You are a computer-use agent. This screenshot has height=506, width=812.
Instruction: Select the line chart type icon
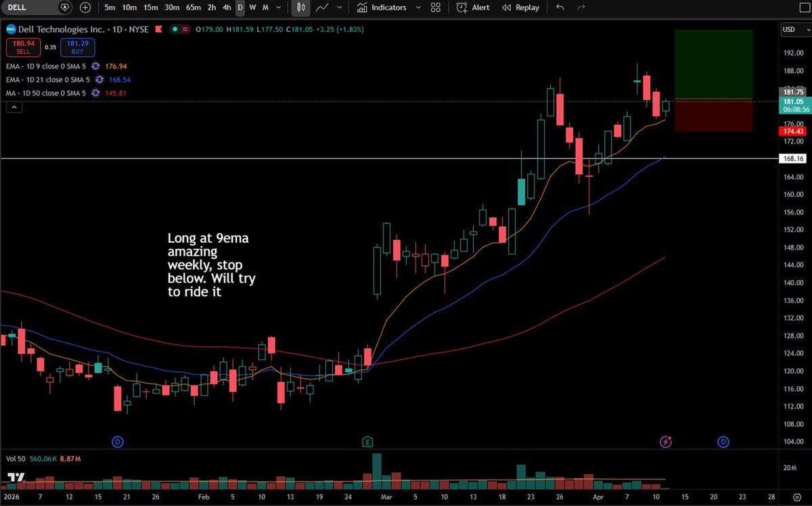323,7
